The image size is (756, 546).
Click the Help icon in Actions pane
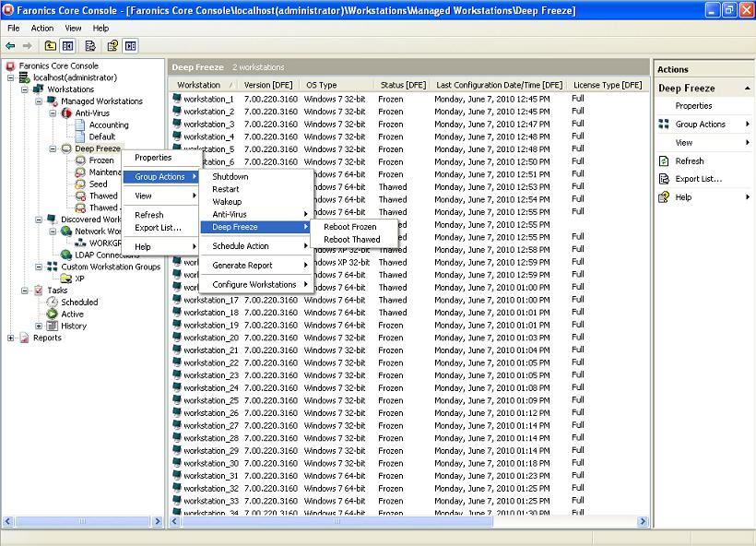pos(664,196)
